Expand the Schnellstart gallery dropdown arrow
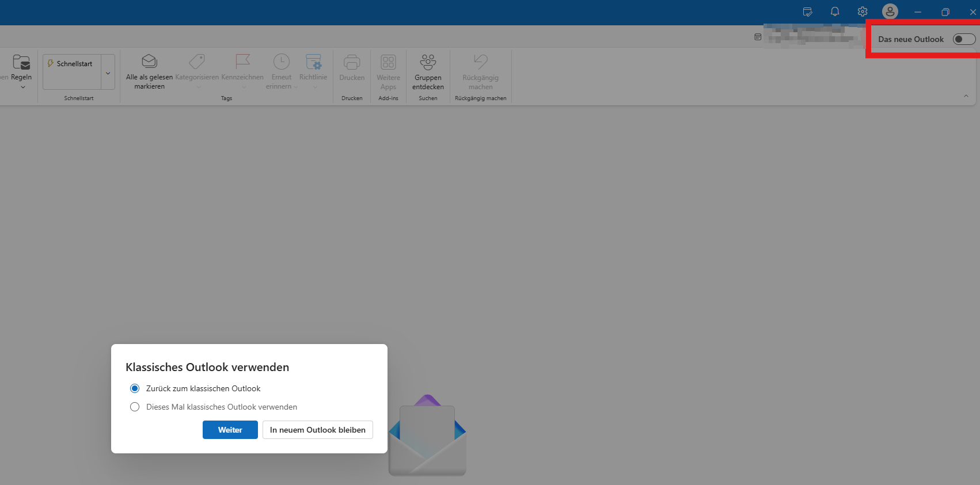Screen dimensions: 980x485 108,72
